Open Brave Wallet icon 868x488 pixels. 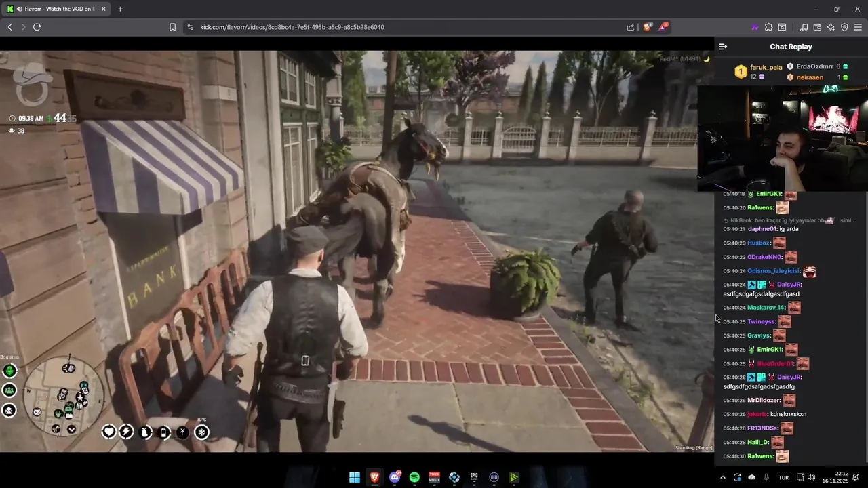[817, 27]
